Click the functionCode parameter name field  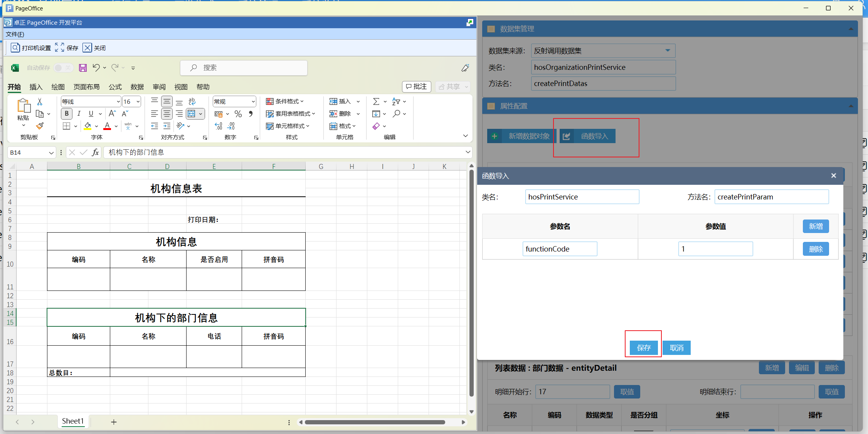coord(559,249)
